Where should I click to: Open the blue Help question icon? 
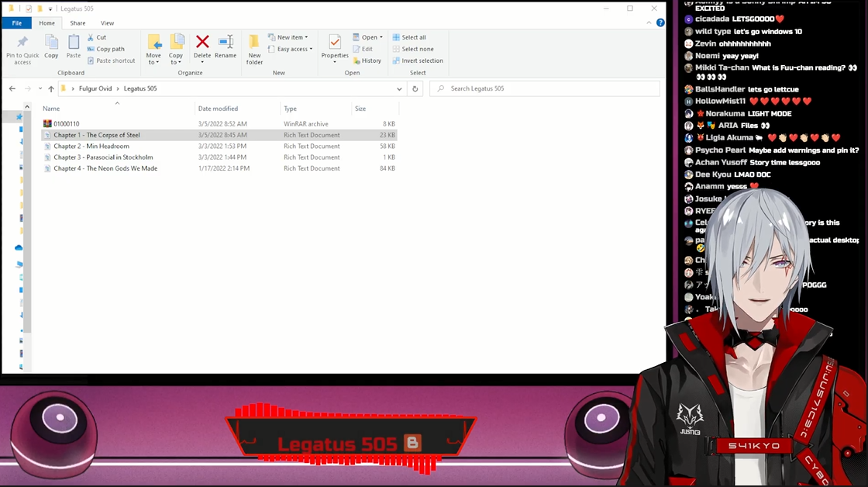pyautogui.click(x=660, y=23)
